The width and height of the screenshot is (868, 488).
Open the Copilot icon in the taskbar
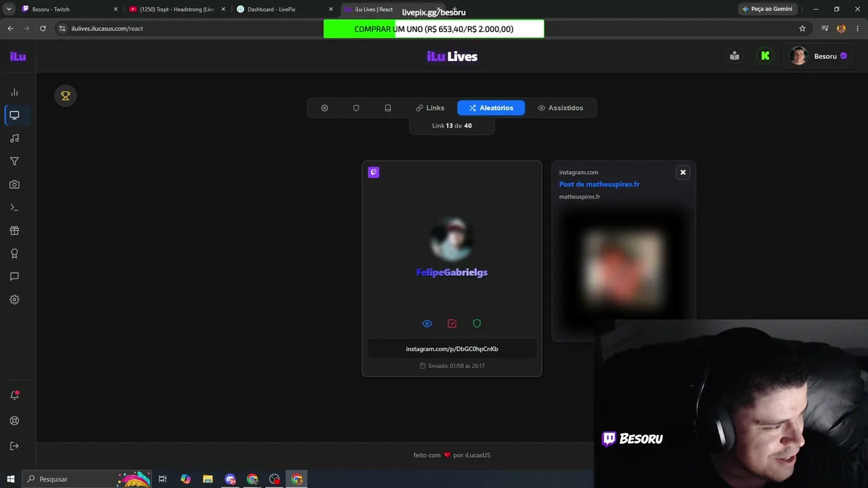coord(185,479)
